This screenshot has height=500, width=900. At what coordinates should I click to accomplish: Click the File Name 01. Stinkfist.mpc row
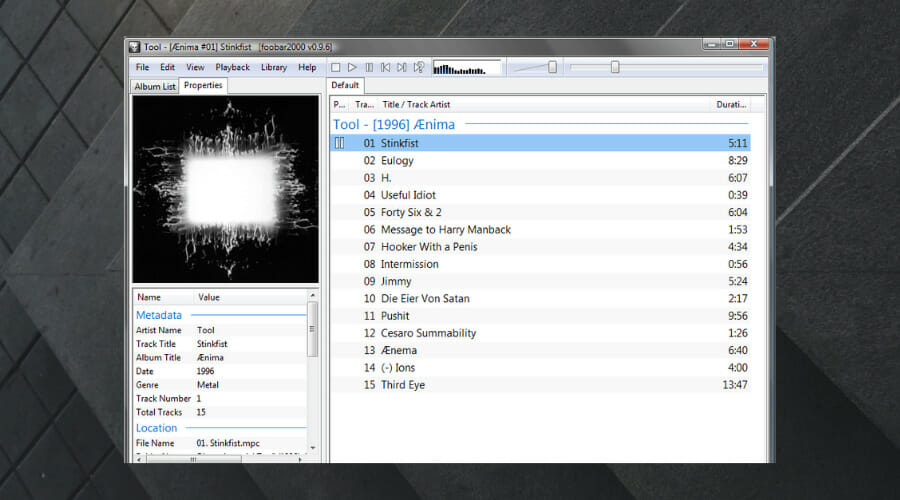[x=220, y=443]
